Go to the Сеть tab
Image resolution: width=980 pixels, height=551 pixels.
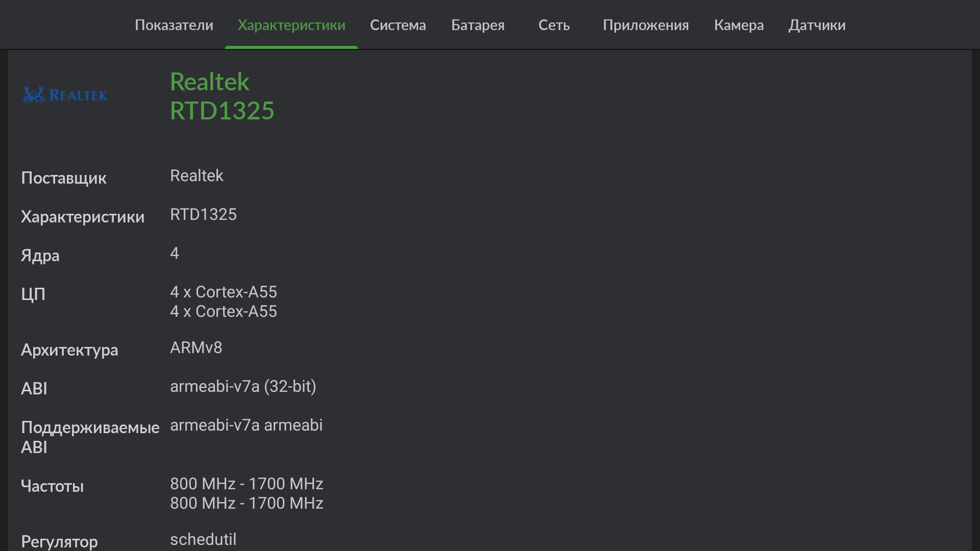coord(554,25)
